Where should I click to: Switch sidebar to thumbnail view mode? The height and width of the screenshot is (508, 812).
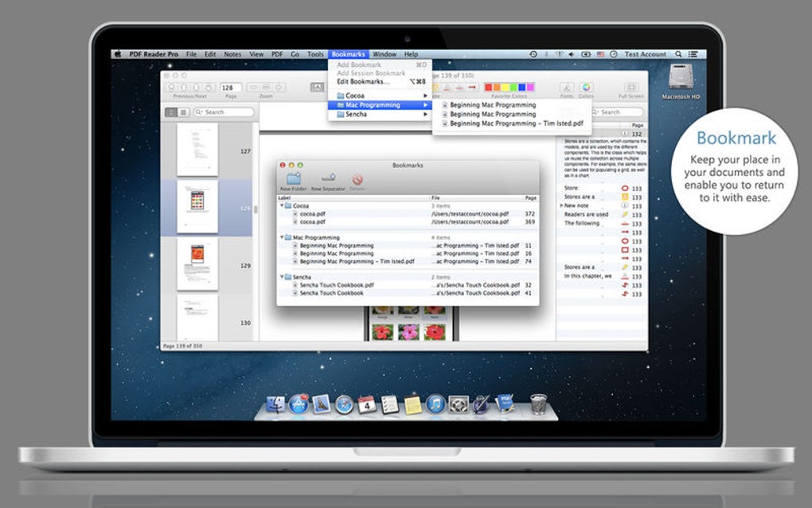(170, 111)
